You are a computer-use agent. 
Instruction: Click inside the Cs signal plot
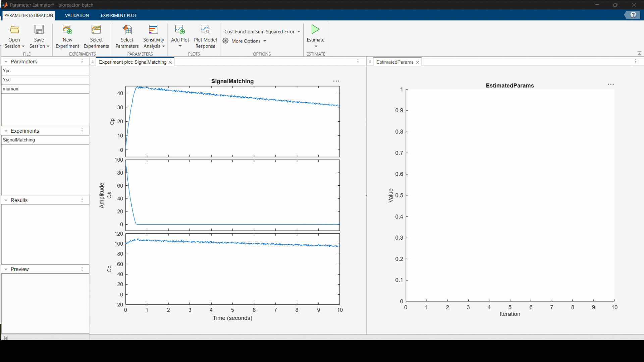tap(232, 195)
